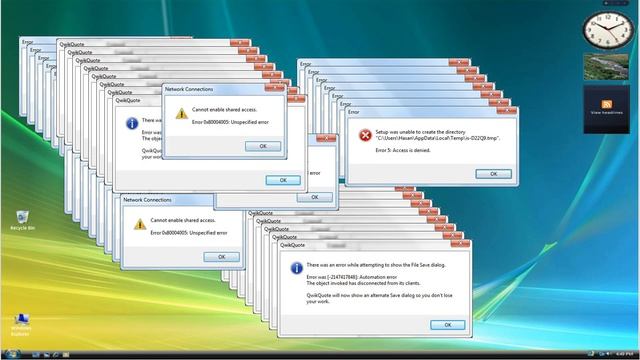The width and height of the screenshot is (640, 360).
Task: Click 'View headlines' in feed gadget
Action: click(607, 113)
